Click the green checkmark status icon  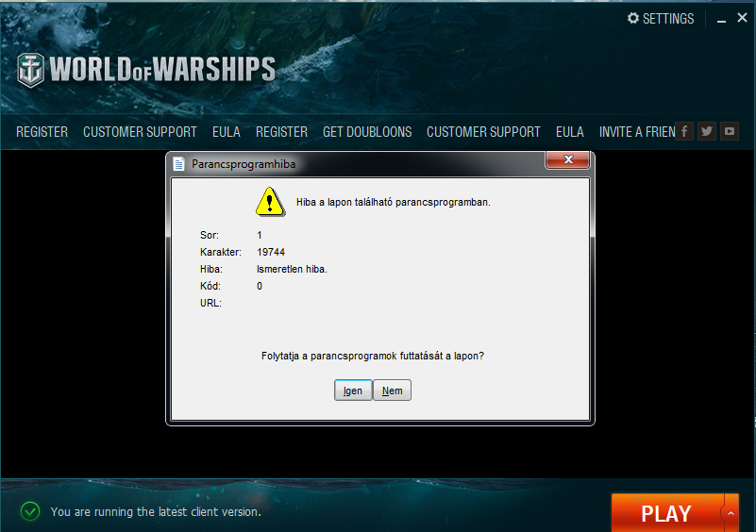coord(30,511)
